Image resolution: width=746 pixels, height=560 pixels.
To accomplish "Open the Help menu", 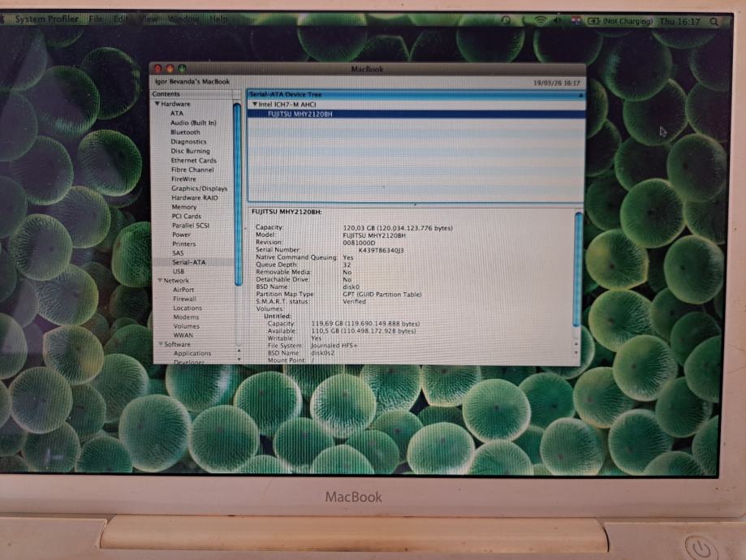I will (218, 19).
